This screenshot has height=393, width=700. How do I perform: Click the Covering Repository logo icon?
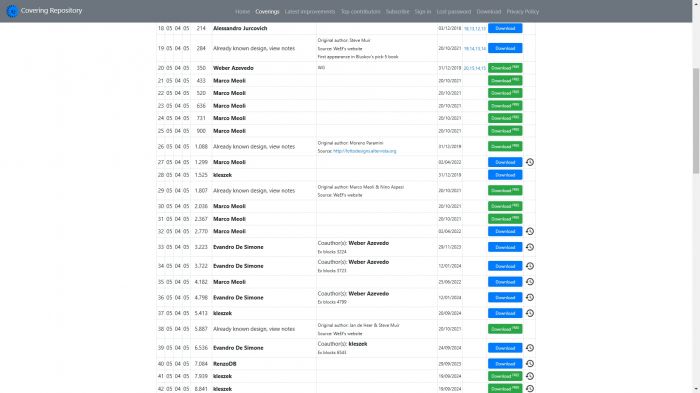tap(12, 11)
